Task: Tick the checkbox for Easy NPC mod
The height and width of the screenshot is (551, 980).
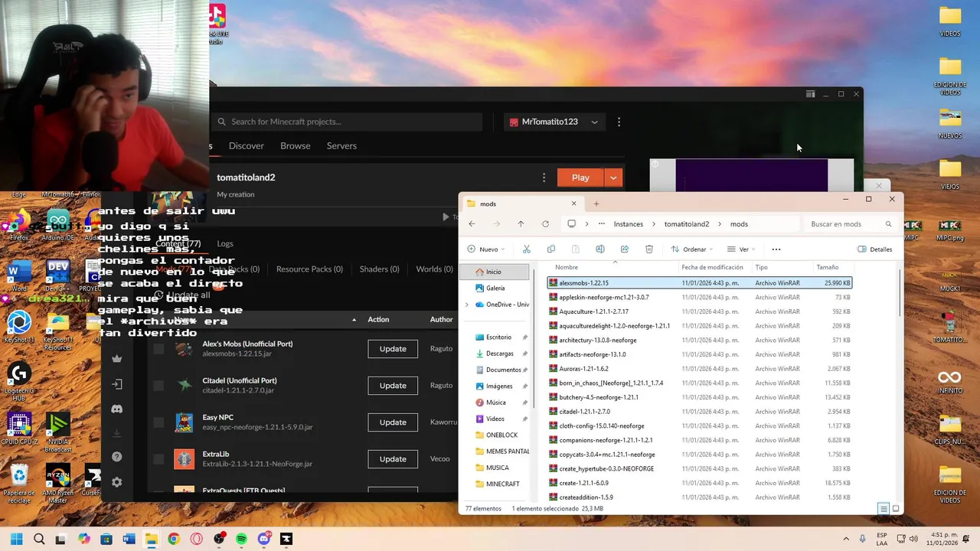Action: (x=158, y=422)
